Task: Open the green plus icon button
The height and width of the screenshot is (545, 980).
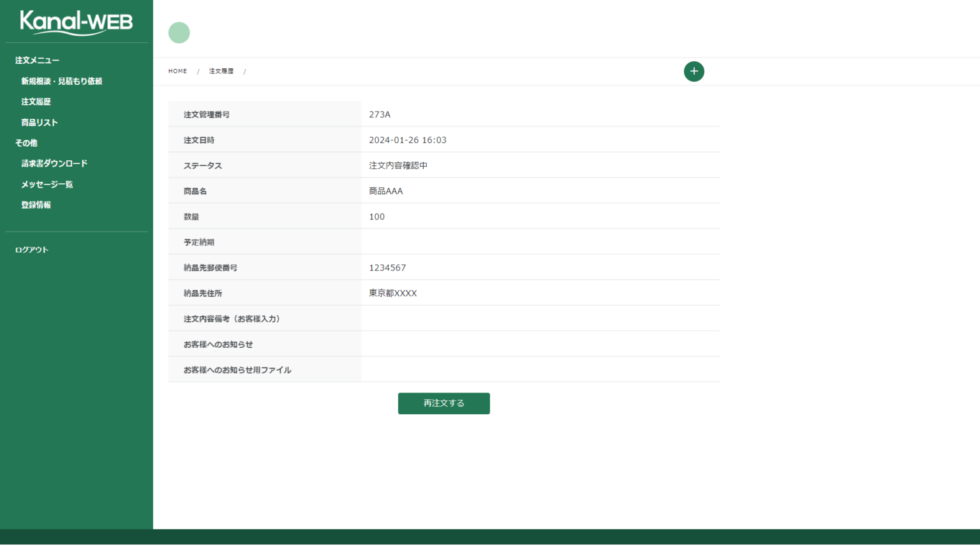Action: [694, 71]
